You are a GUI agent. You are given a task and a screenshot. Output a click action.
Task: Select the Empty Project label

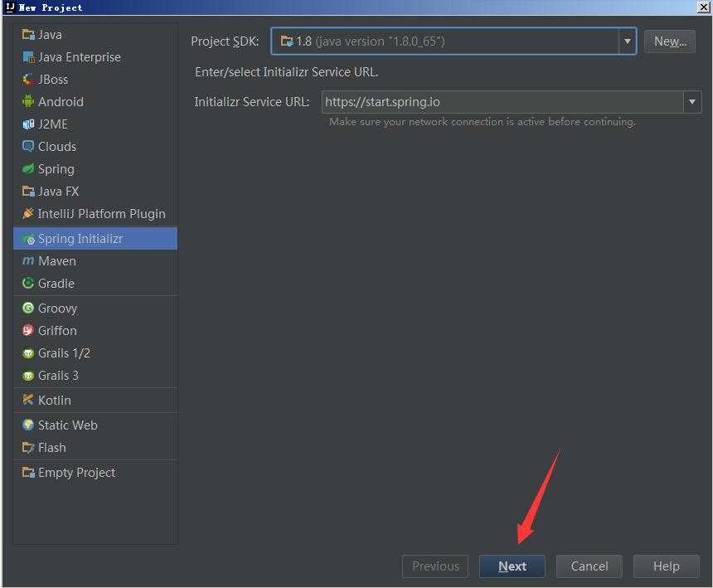pos(77,472)
